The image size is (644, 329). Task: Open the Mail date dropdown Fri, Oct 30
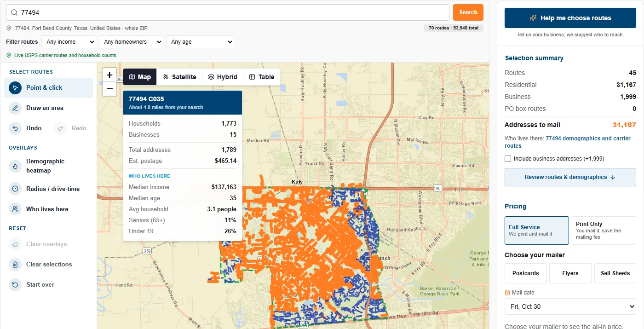pos(570,306)
